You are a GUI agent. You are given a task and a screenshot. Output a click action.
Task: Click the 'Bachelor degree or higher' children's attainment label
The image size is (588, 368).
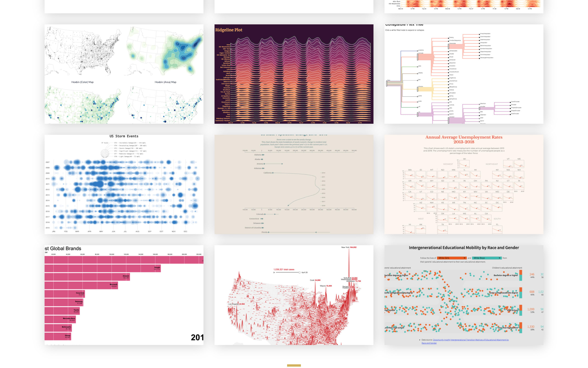pyautogui.click(x=506, y=275)
